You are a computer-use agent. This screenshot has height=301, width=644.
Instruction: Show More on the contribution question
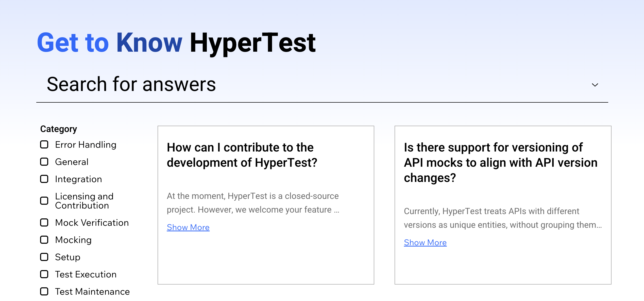pyautogui.click(x=188, y=227)
